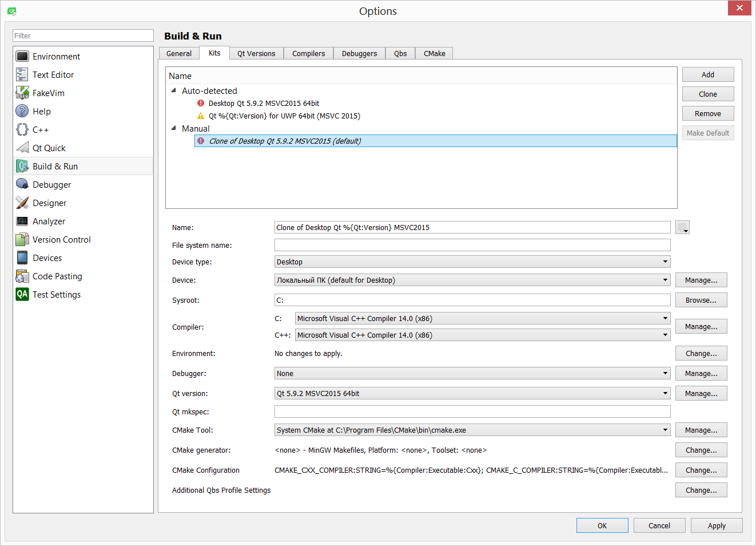Screen dimensions: 756x546
Task: Open the CMake Tool dropdown
Action: [472, 430]
